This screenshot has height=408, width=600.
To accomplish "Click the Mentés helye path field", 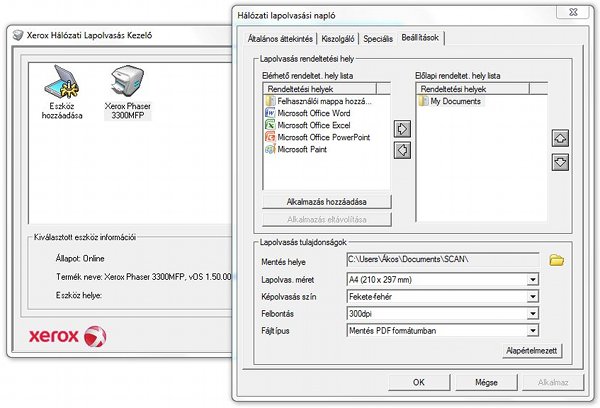I will pos(442,259).
